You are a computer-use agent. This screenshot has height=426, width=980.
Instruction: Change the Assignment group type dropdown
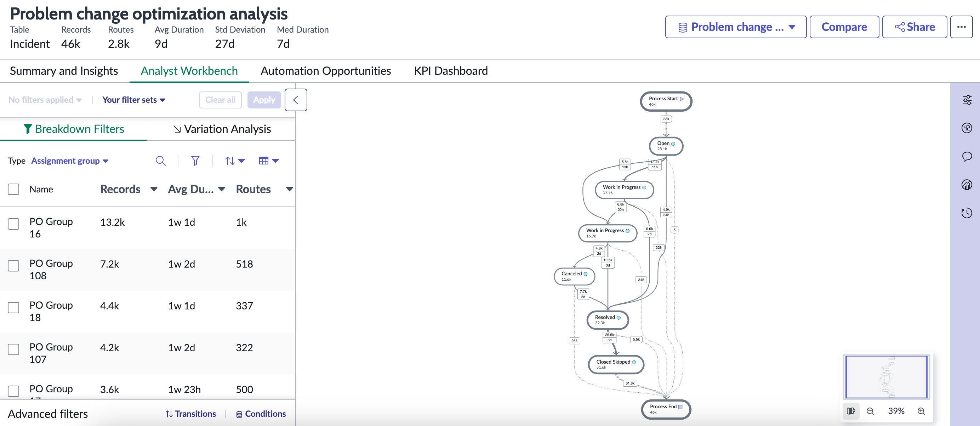point(70,161)
